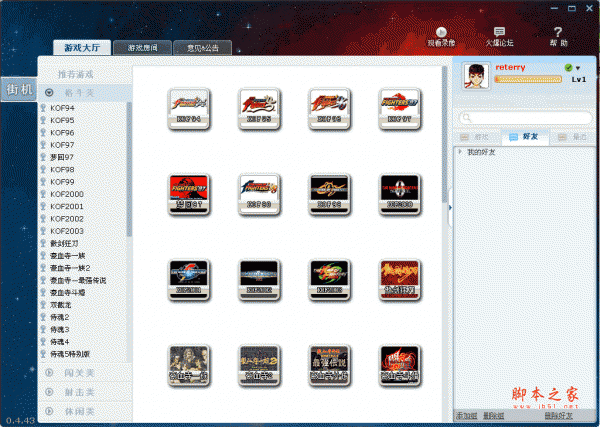Focus the friend search input field
Image resolution: width=600 pixels, height=427 pixels.
tap(526, 117)
